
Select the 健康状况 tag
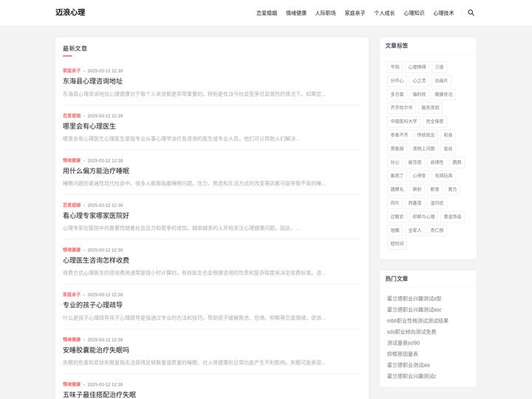pyautogui.click(x=443, y=94)
